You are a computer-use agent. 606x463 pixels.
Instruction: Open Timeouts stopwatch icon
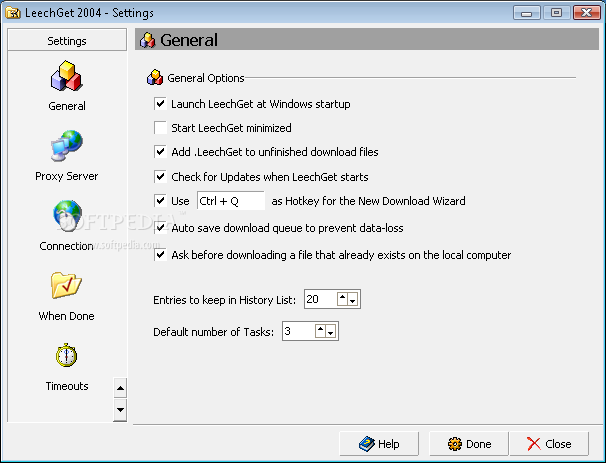pyautogui.click(x=66, y=355)
